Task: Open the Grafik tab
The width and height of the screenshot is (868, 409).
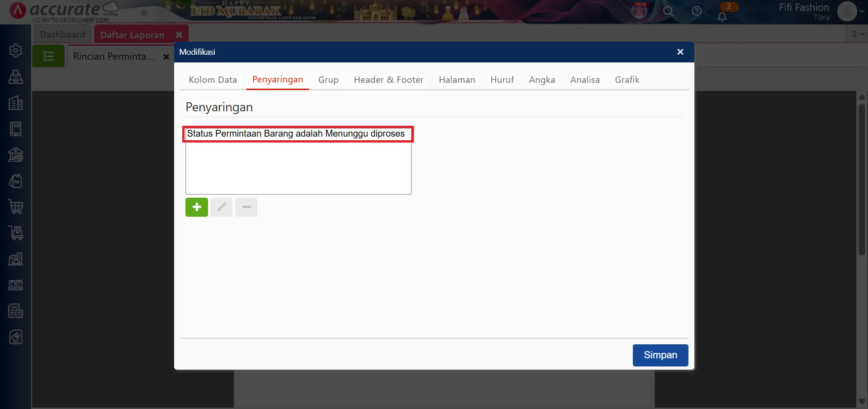Action: point(627,80)
